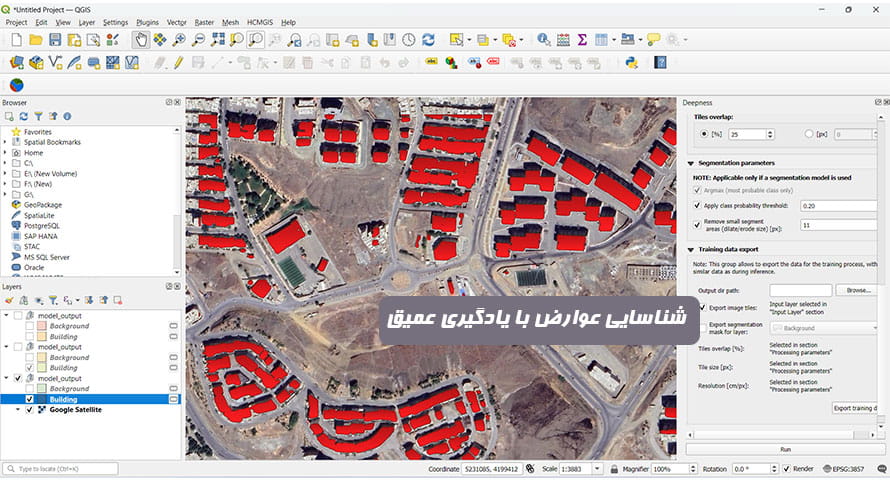
Task: Click the Refresh map icon
Action: click(x=429, y=40)
